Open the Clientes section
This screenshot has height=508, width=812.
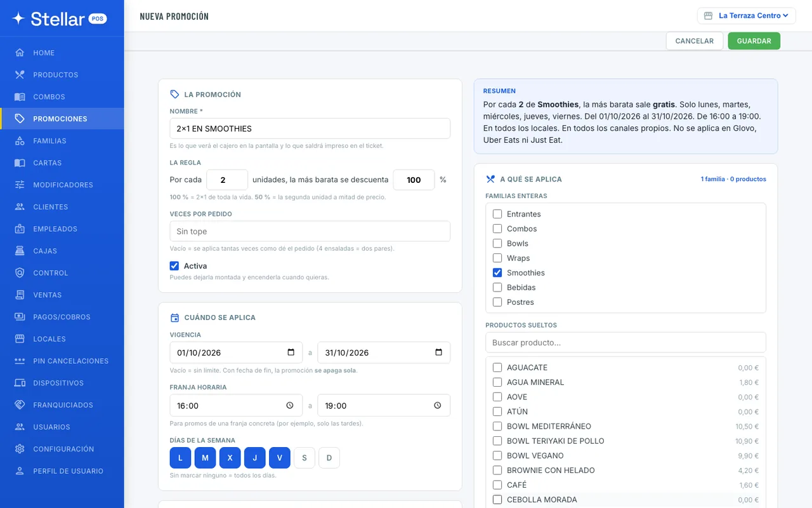click(62, 207)
